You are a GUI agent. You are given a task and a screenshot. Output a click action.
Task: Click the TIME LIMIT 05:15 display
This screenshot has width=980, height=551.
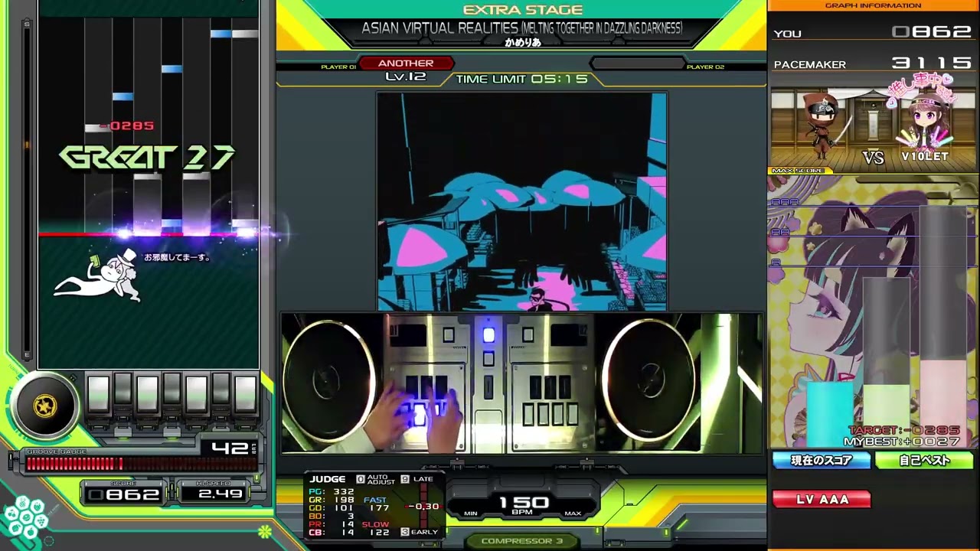(x=522, y=79)
